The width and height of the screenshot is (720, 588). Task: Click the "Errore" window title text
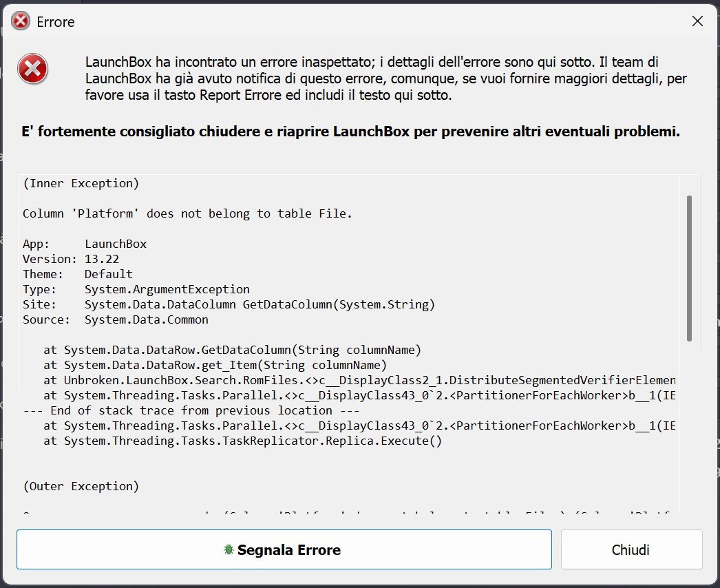pos(56,21)
